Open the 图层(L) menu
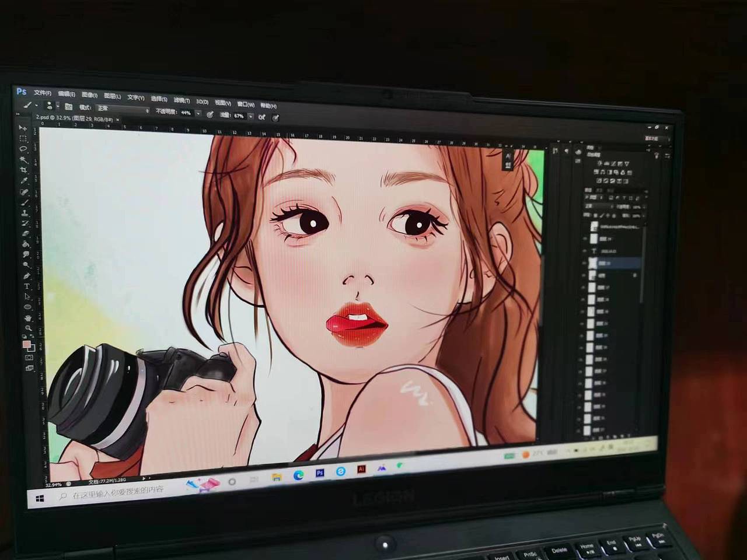747x560 pixels. click(113, 96)
